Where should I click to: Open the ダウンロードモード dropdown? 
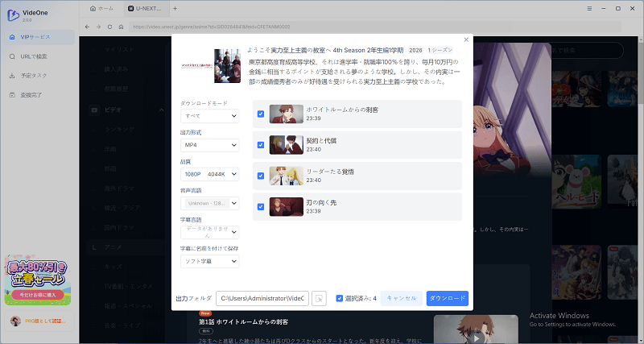(x=209, y=116)
